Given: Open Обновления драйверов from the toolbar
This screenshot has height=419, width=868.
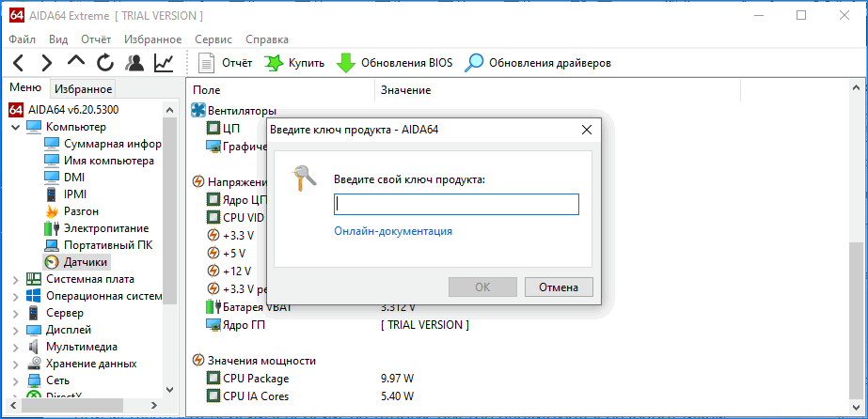Looking at the screenshot, I should (x=537, y=63).
